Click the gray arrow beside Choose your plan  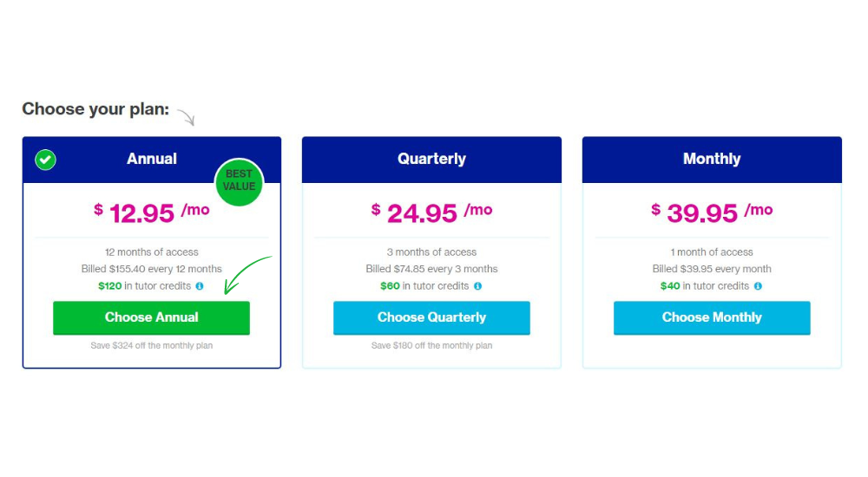[186, 117]
